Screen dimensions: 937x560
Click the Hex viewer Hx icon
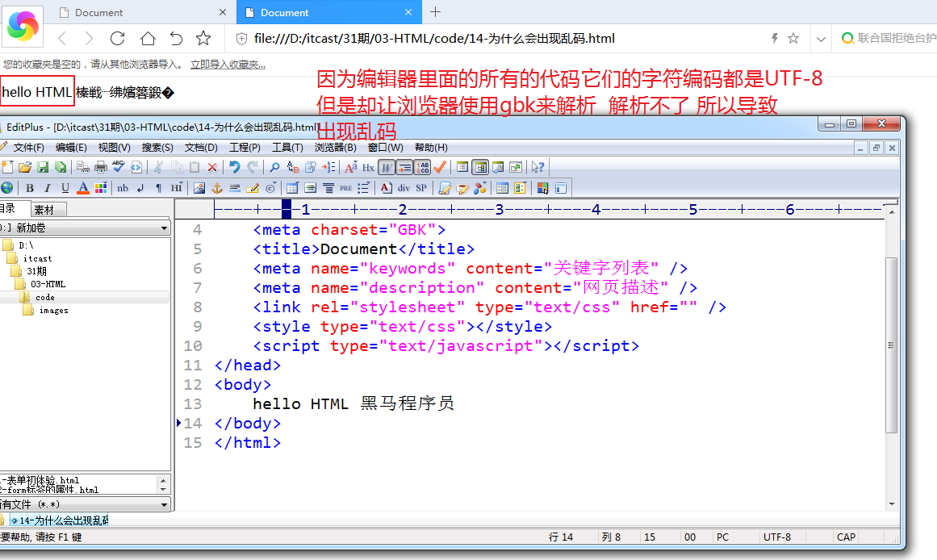(x=368, y=167)
